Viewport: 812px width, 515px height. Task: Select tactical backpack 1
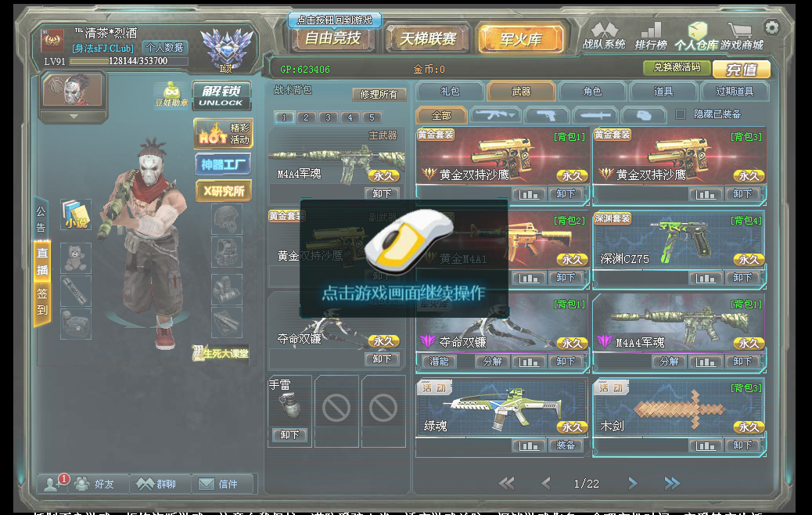(x=284, y=117)
